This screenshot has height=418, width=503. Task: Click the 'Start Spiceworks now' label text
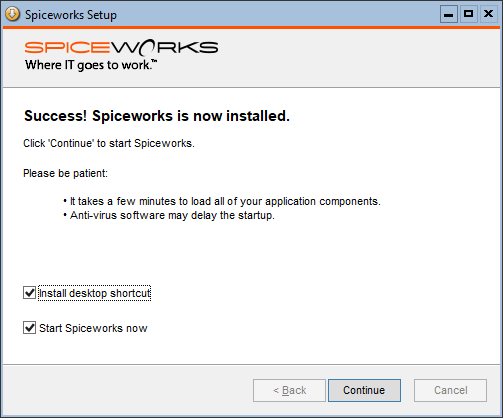point(93,328)
